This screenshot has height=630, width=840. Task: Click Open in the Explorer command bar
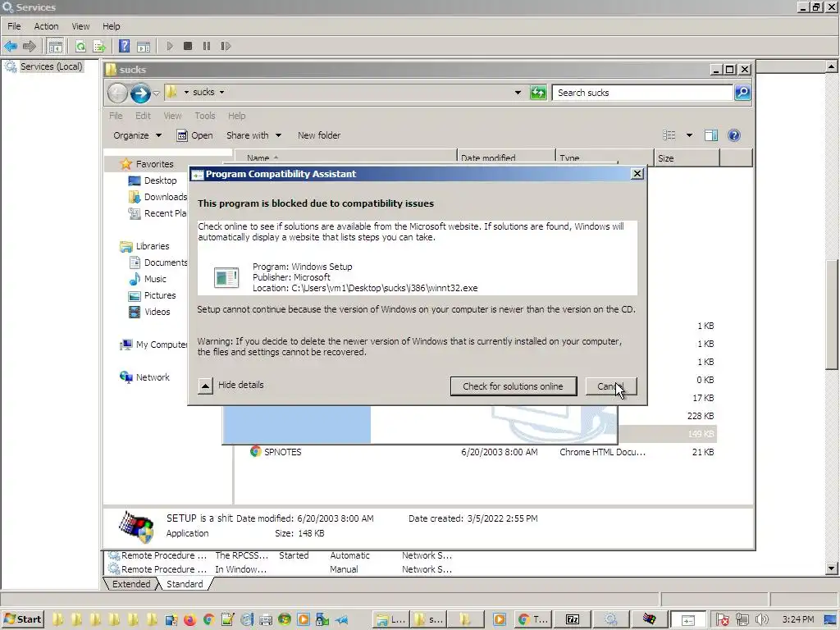coord(195,135)
